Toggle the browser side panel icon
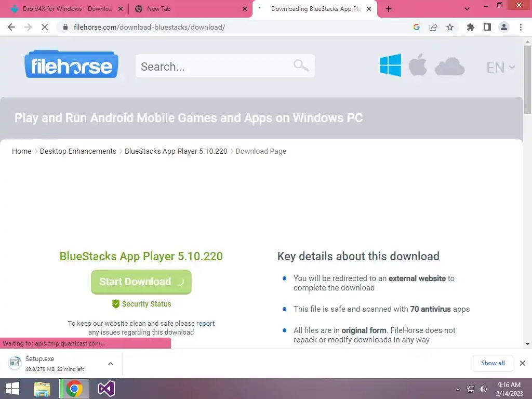532x399 pixels. coord(487,27)
